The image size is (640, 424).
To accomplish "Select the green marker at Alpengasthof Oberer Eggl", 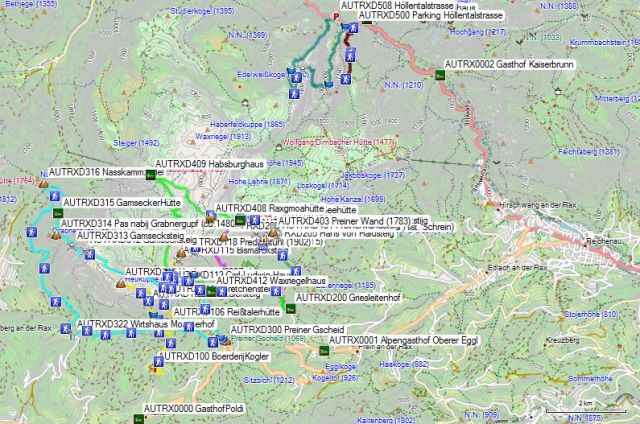I will pos(322,352).
